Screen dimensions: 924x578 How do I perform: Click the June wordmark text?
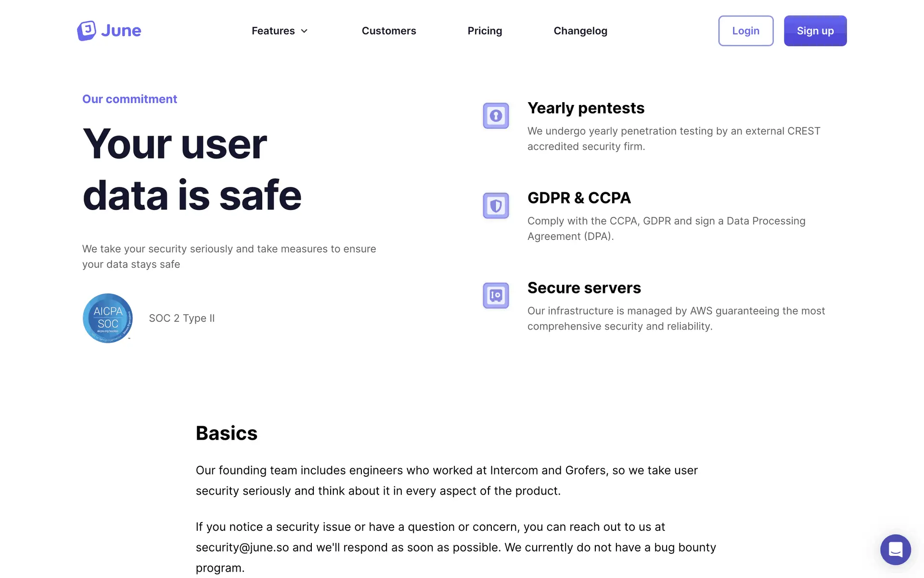tap(121, 31)
